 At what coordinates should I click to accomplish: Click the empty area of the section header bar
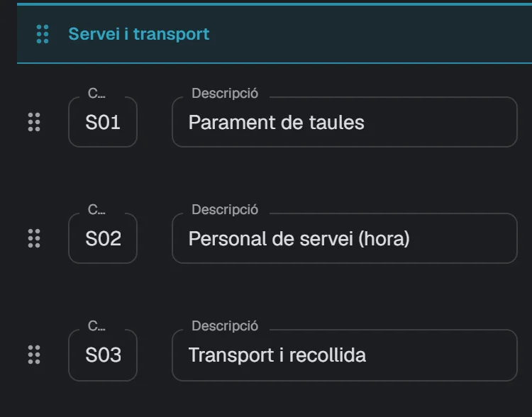click(x=370, y=34)
